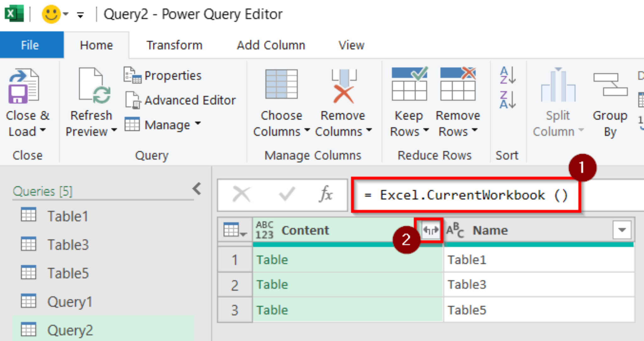The width and height of the screenshot is (644, 341).
Task: Cancel the formula edit with X
Action: point(241,194)
